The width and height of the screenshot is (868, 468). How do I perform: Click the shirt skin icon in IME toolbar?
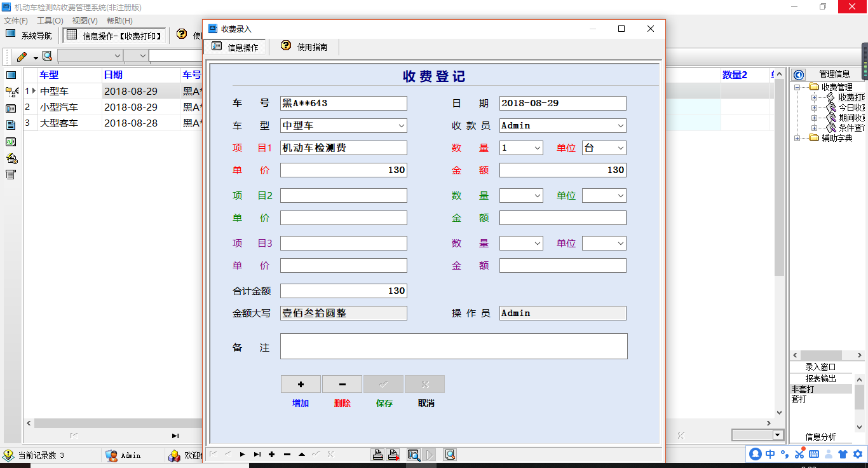[x=843, y=454]
